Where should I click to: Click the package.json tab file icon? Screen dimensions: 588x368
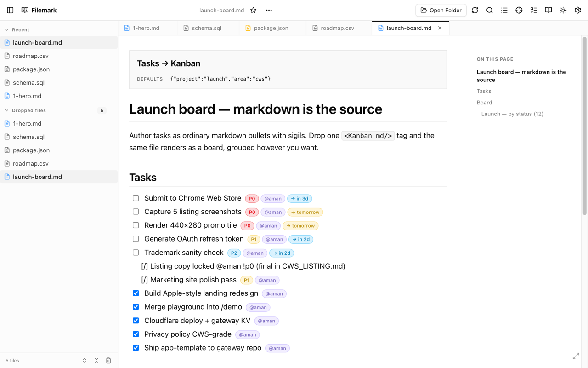point(248,28)
